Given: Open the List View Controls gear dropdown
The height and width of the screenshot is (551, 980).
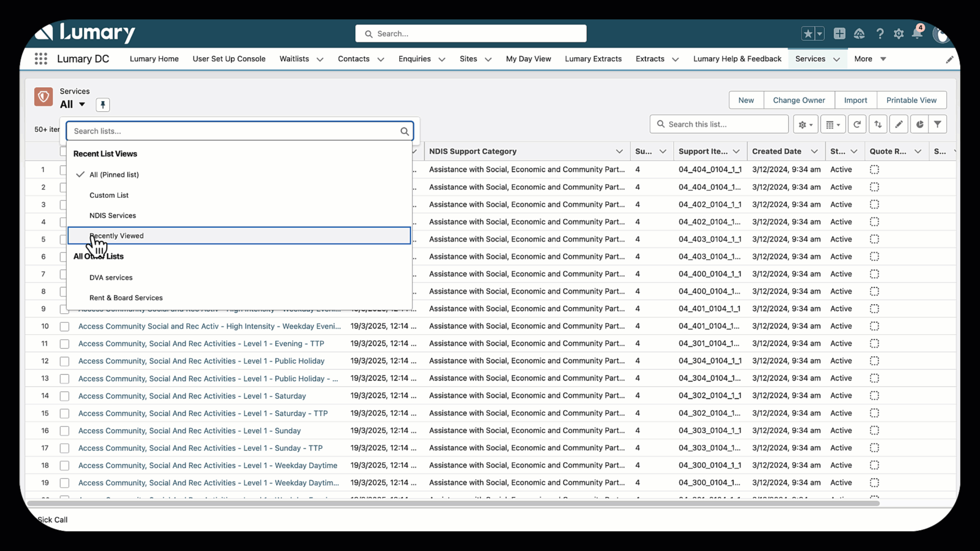Looking at the screenshot, I should pyautogui.click(x=805, y=124).
